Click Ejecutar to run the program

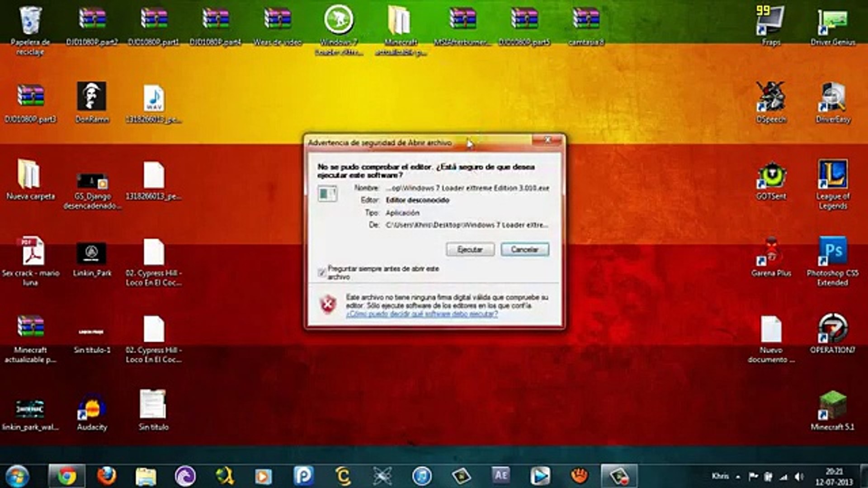click(470, 249)
